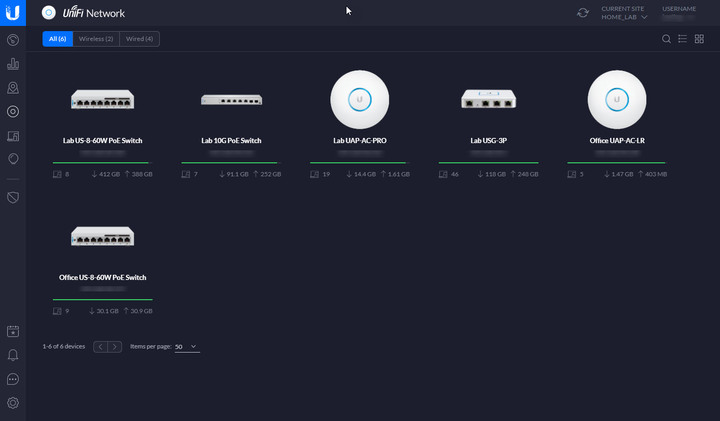Open the Lab 10G PoE Switch thumbnail
720x421 pixels.
point(231,100)
